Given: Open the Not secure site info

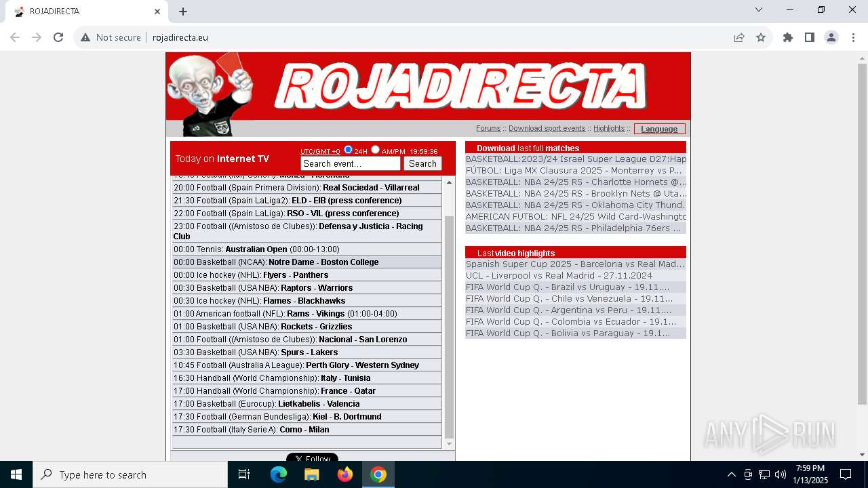Looking at the screenshot, I should click(111, 37).
